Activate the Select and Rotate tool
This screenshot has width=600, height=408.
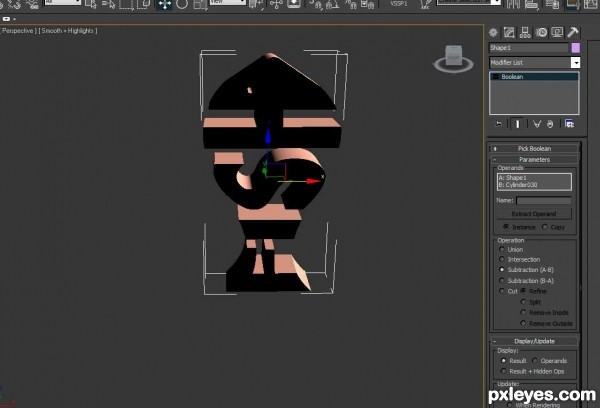pos(182,4)
